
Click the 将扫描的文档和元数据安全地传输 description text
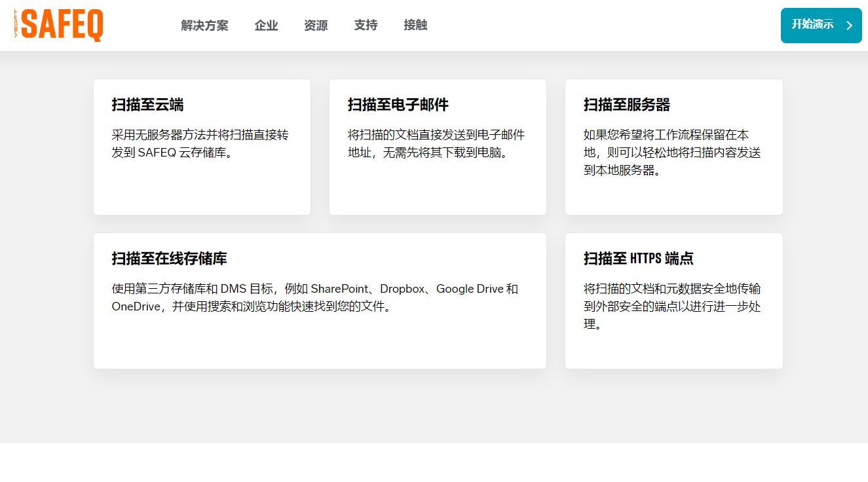click(672, 306)
